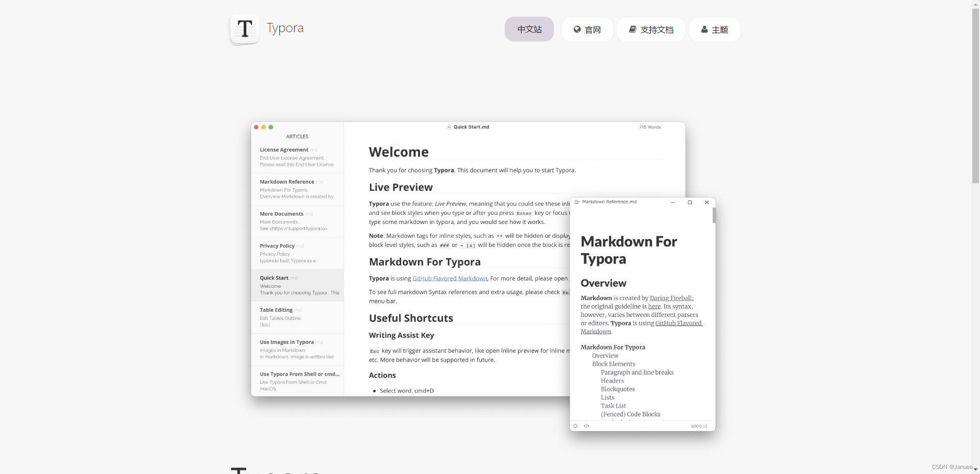Open the Daring Fireball link

(x=671, y=298)
